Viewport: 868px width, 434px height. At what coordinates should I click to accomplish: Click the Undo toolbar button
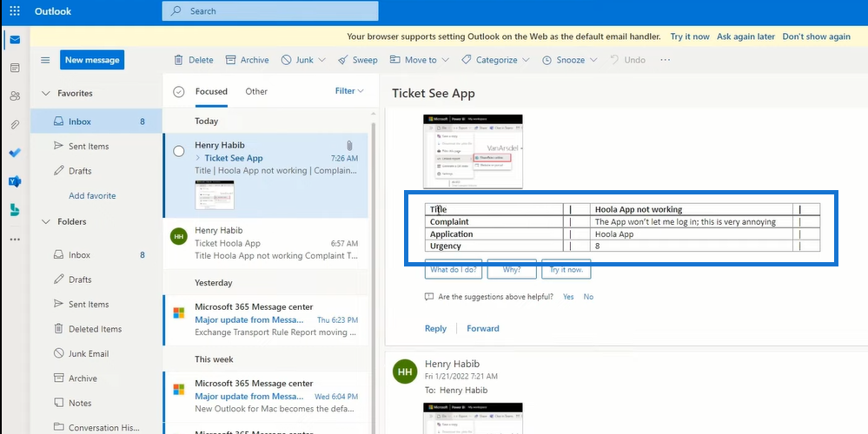click(627, 60)
